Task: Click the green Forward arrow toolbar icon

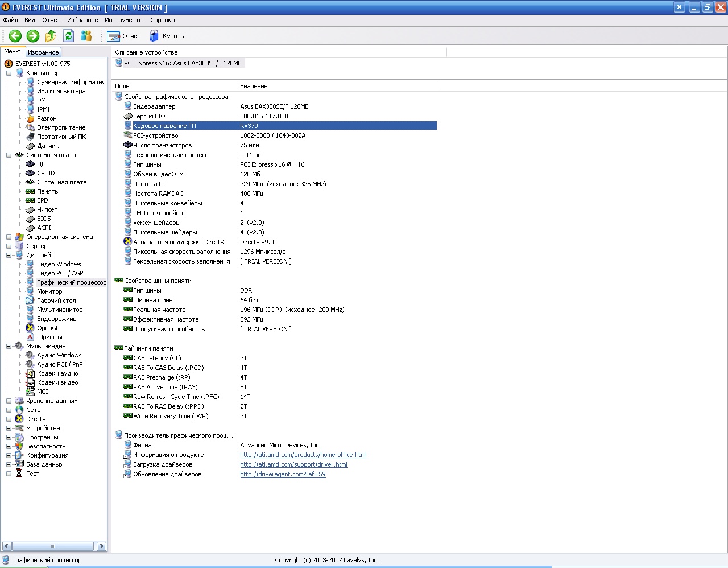Action: (33, 36)
